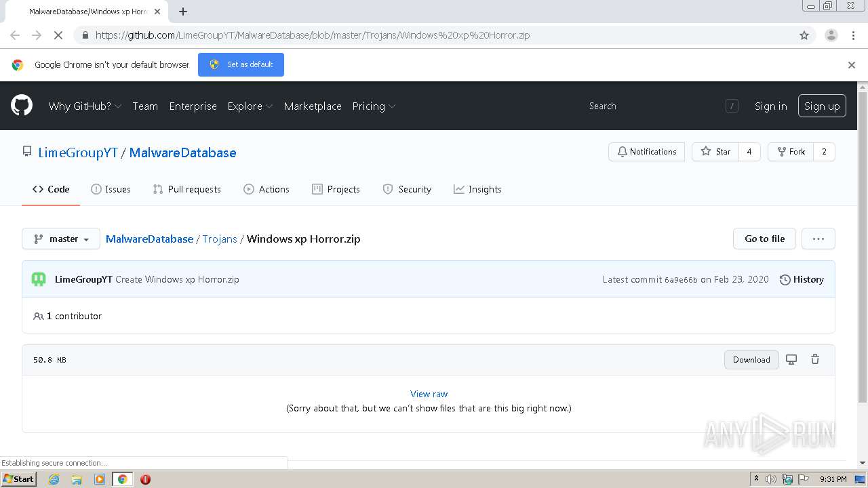The height and width of the screenshot is (488, 868).
Task: Open the media player taskbar icon
Action: [x=100, y=479]
